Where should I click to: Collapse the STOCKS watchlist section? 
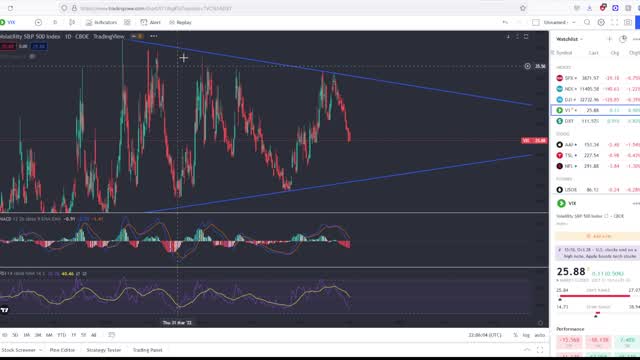(562, 134)
